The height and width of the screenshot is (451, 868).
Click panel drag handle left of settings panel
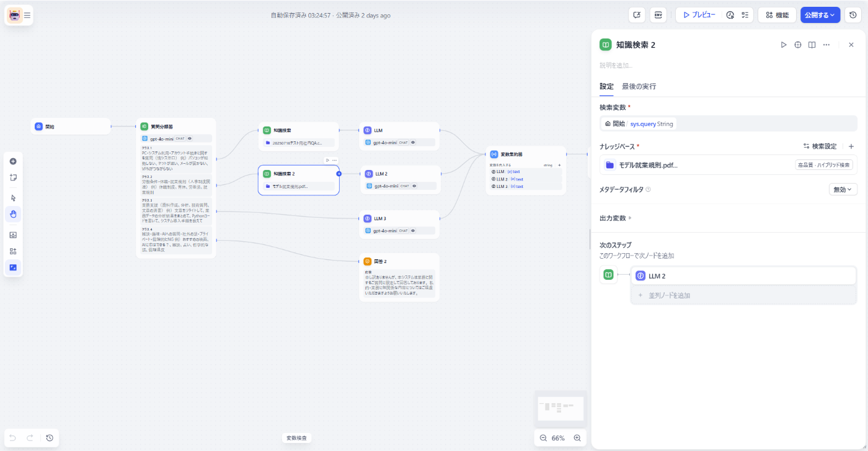coord(590,238)
